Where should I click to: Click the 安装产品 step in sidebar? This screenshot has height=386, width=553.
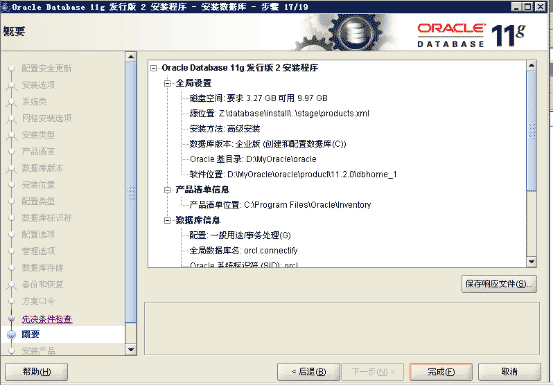click(38, 351)
